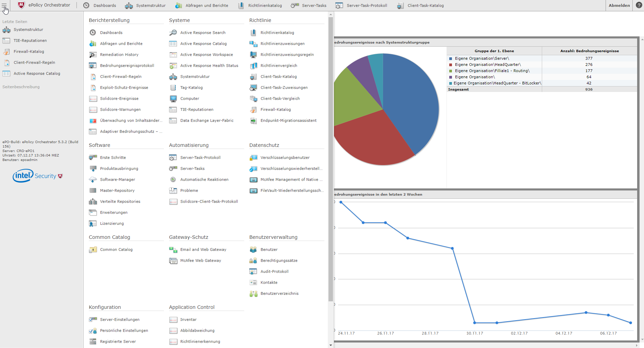644x348 pixels.
Task: Click the blue Server legend color swatch
Action: (x=451, y=59)
